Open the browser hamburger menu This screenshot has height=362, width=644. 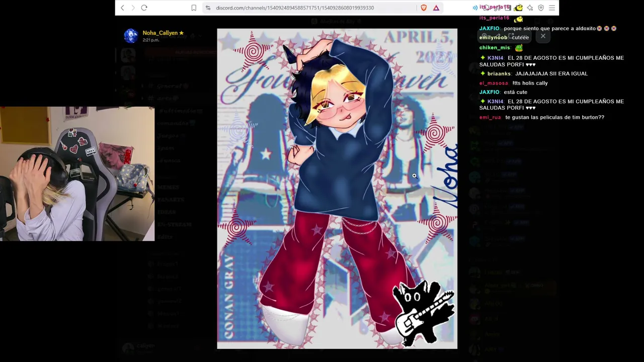click(552, 8)
